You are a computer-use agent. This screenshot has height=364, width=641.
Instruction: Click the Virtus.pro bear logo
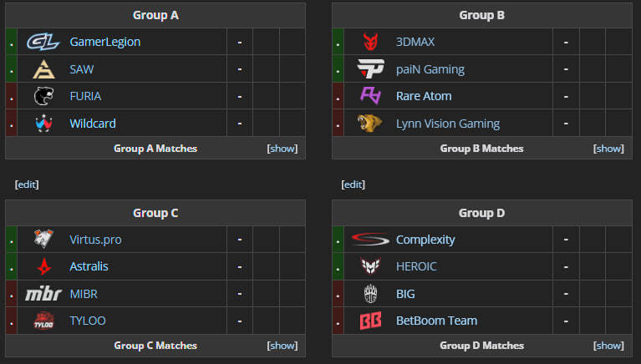click(x=43, y=240)
